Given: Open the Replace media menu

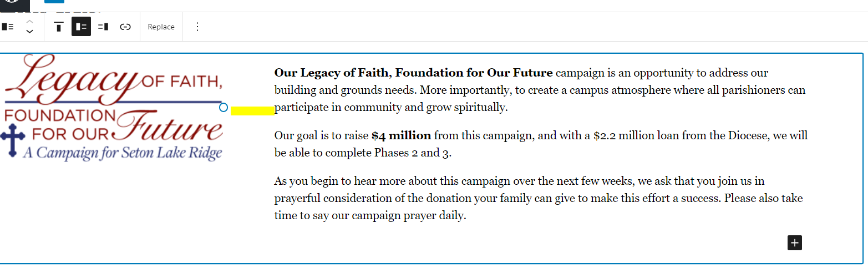Looking at the screenshot, I should point(161,27).
